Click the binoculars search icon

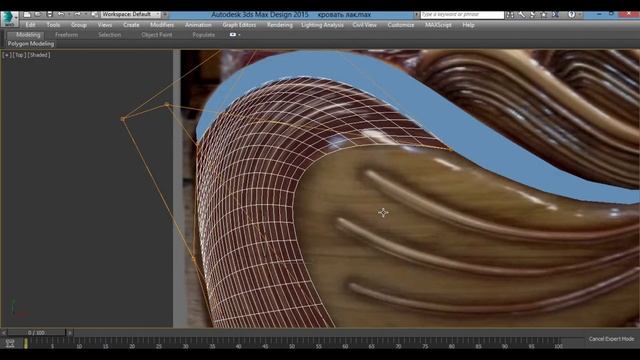pos(510,15)
